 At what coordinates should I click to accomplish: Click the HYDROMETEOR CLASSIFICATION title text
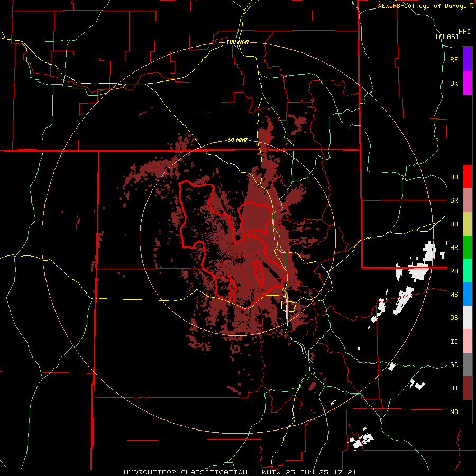(186, 472)
